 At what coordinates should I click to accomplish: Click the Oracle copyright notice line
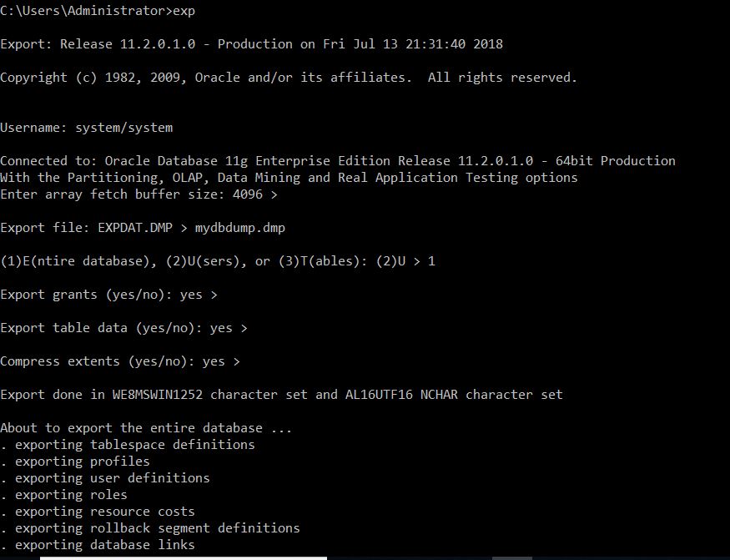coord(288,78)
